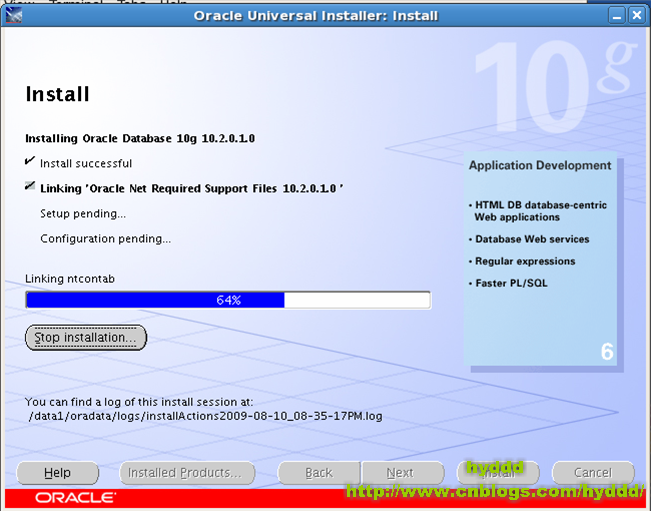The height and width of the screenshot is (511, 651).
Task: Click the 'Database Web services' bullet
Action: click(x=529, y=239)
